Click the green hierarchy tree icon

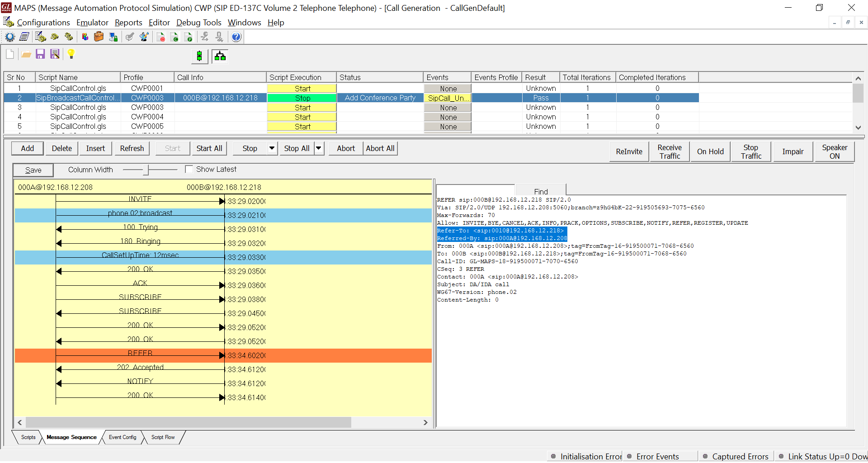coord(220,56)
